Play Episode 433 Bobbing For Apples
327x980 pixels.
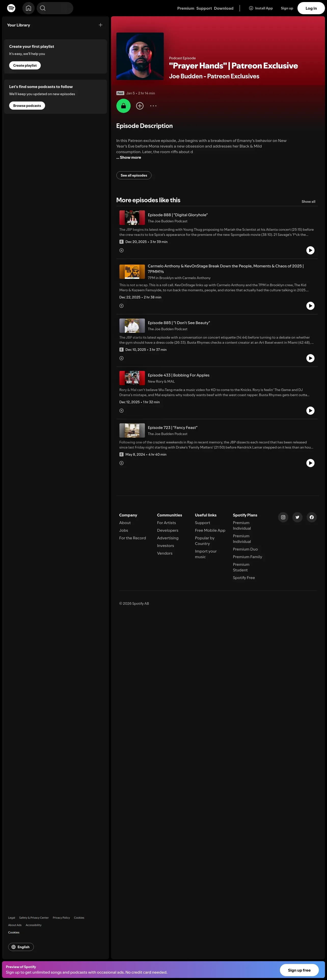pyautogui.click(x=310, y=411)
